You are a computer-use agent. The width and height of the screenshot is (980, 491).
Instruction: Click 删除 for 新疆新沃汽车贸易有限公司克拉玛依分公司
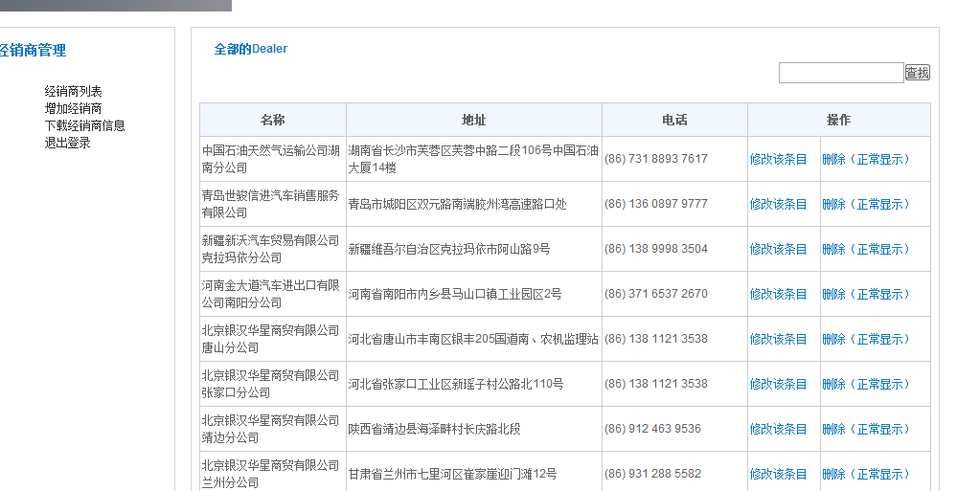coord(866,249)
